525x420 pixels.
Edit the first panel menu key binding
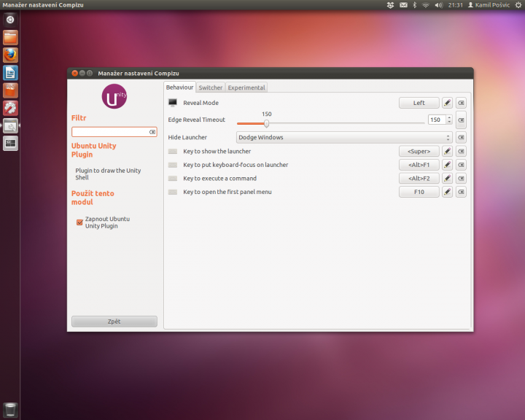coord(447,192)
